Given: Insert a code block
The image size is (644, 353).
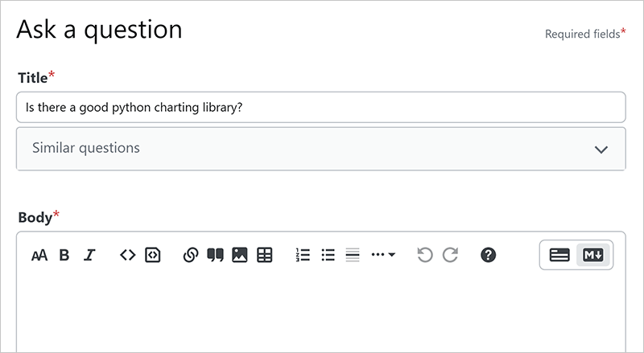Looking at the screenshot, I should [152, 255].
